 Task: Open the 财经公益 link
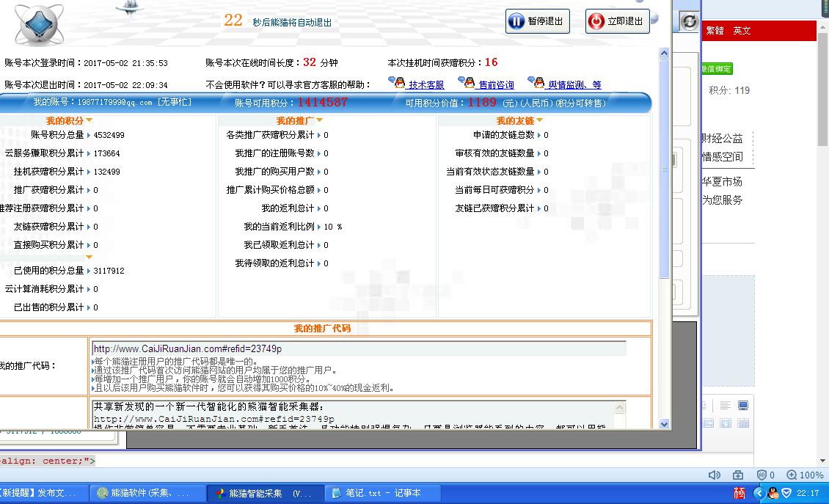[722, 139]
